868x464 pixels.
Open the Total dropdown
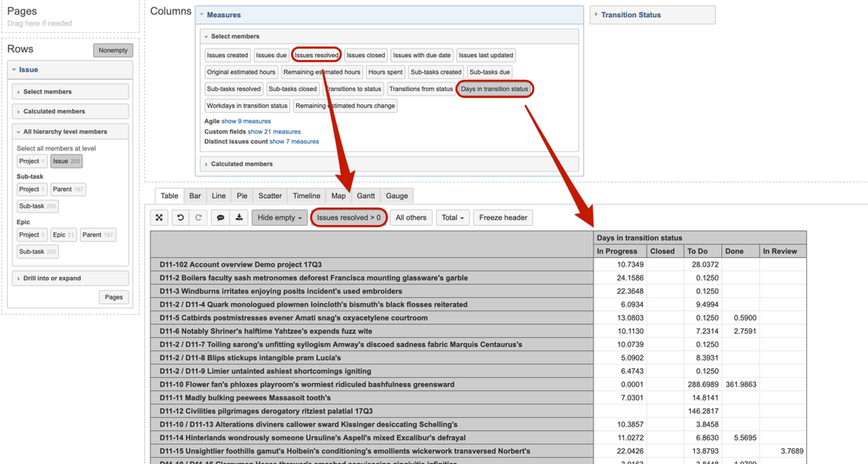tap(453, 217)
